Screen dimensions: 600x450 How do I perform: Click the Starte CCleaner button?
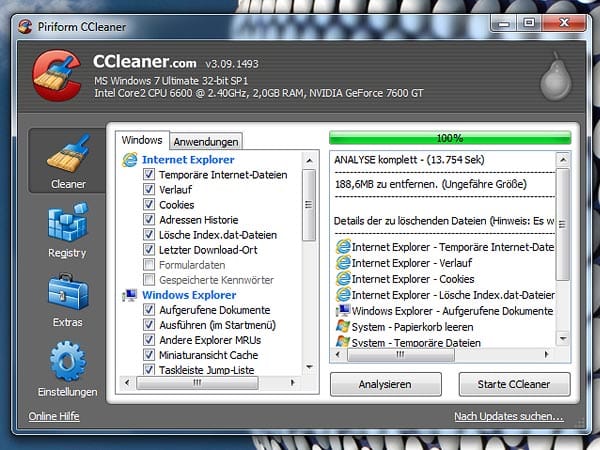coord(514,384)
